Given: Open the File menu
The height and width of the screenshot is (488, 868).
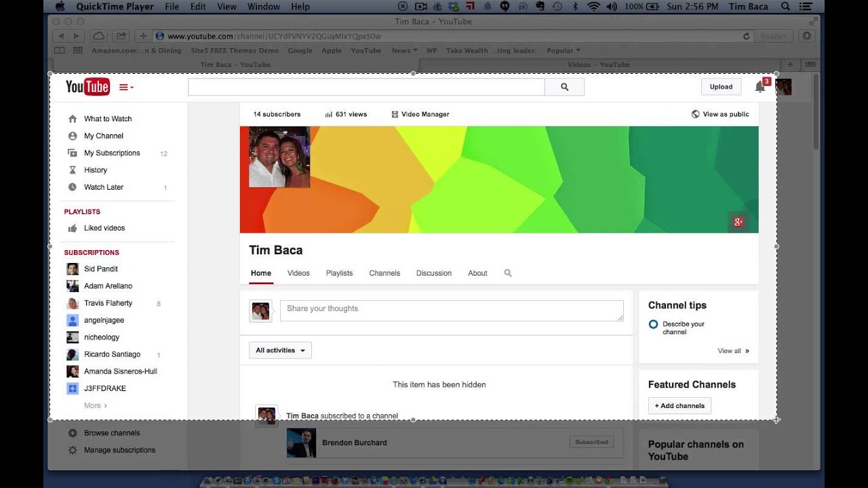Looking at the screenshot, I should [172, 7].
